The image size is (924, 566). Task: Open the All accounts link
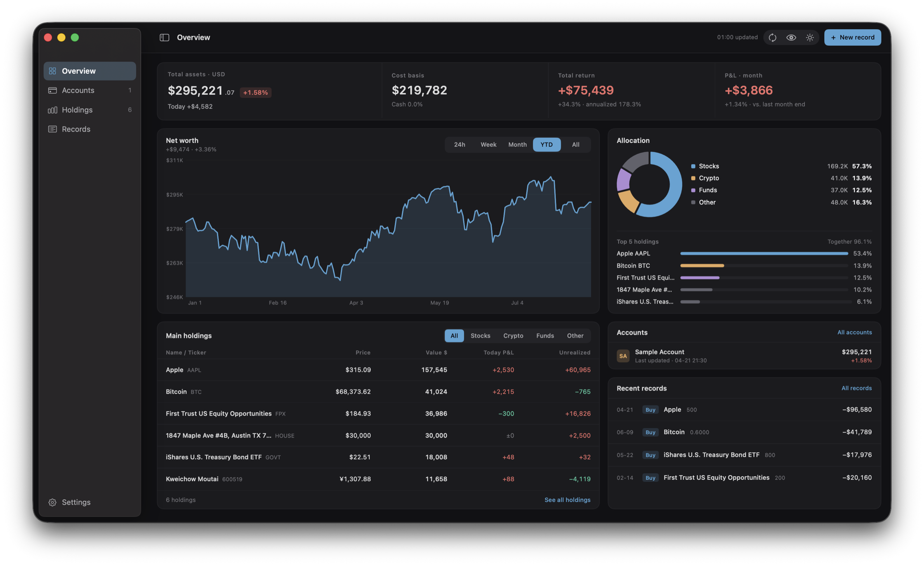pos(854,332)
